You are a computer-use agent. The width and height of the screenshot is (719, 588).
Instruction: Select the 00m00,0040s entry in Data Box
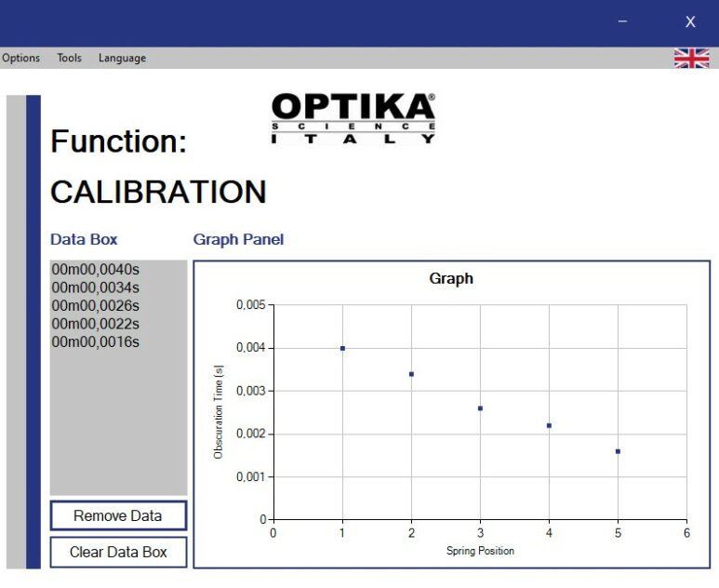tap(95, 270)
